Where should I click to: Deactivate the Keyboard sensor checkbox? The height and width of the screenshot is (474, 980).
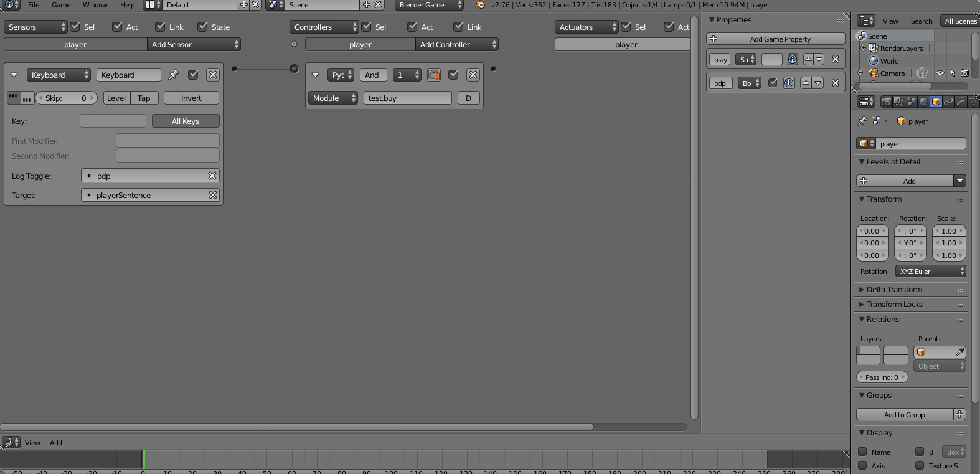coord(194,75)
